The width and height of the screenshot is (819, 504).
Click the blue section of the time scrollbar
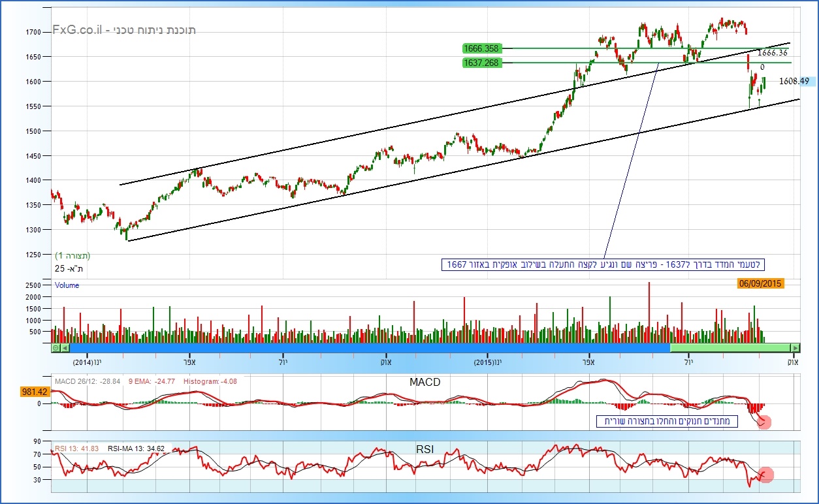[x=370, y=348]
